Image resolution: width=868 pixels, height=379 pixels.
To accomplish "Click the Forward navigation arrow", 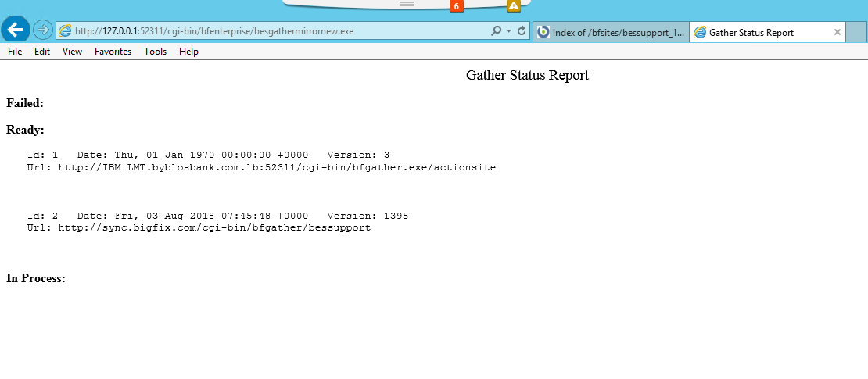I will tap(43, 30).
